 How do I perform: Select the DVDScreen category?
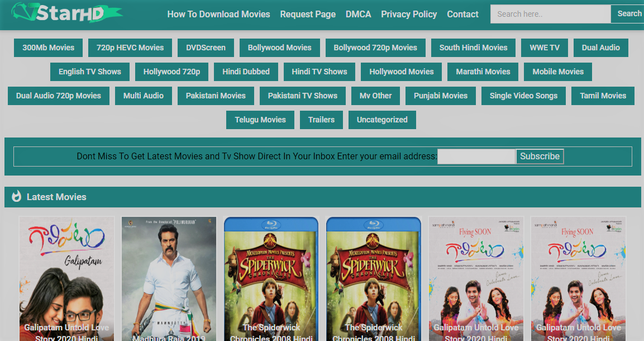click(x=206, y=48)
